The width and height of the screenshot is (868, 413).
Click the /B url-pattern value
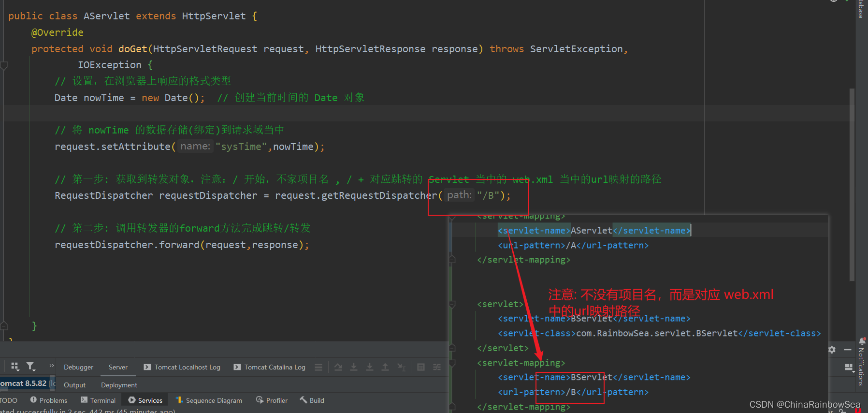point(571,392)
